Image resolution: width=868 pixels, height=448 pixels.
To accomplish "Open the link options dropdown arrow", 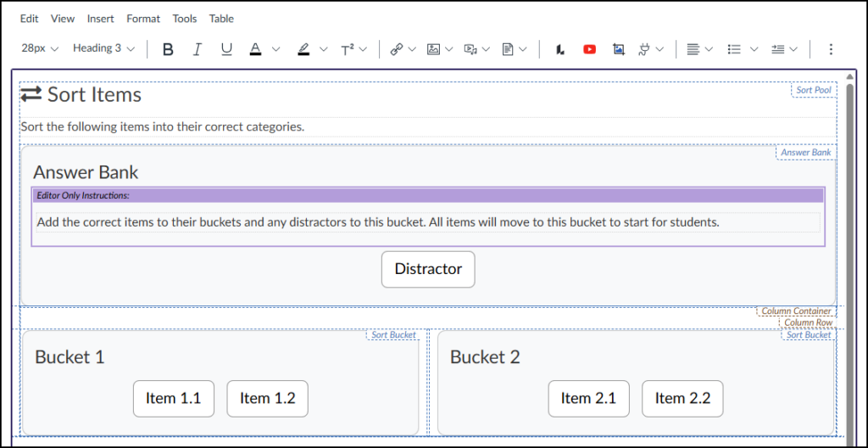I will [x=412, y=49].
